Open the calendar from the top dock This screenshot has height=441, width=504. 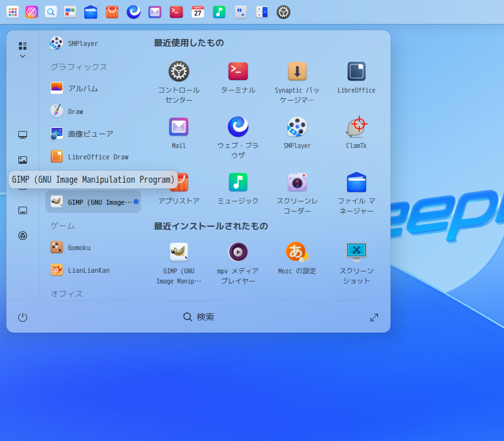point(198,12)
